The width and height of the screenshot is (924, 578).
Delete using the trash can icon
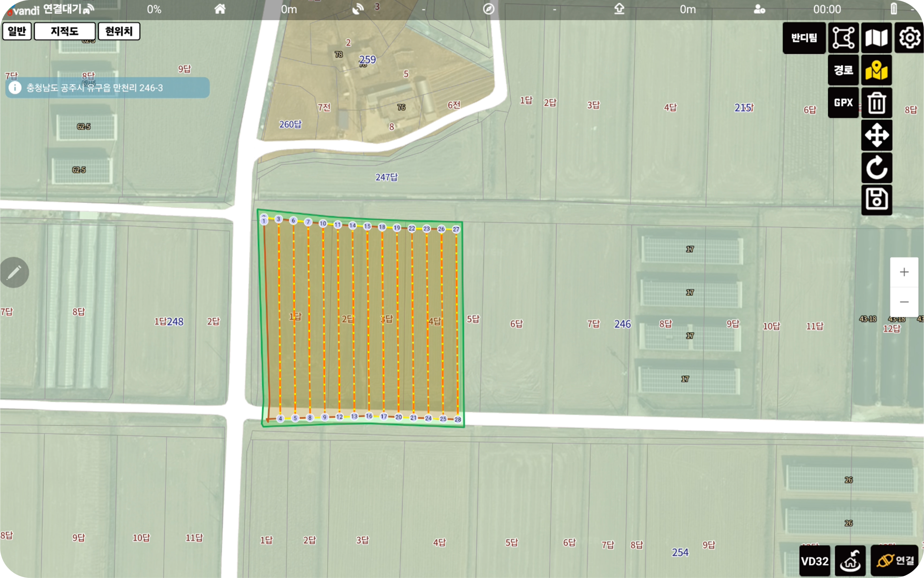(876, 103)
